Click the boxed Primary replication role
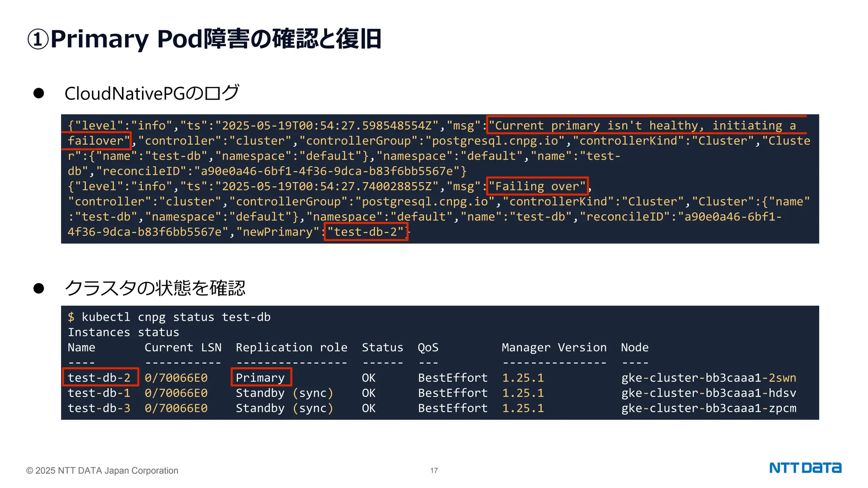This screenshot has width=868, height=488. click(261, 377)
